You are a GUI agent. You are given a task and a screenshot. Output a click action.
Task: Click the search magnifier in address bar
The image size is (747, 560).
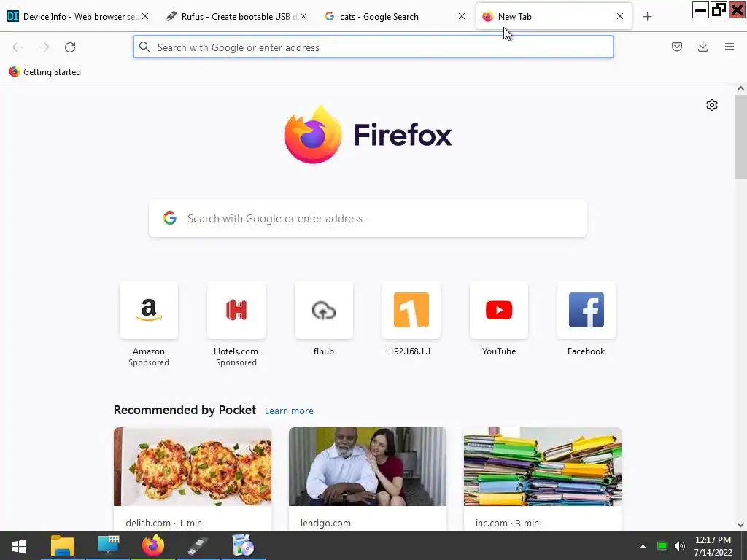coord(144,47)
